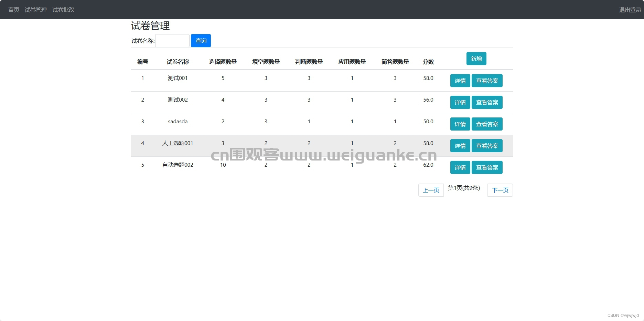
Task: Open 详情 for 人工选题001
Action: [460, 146]
